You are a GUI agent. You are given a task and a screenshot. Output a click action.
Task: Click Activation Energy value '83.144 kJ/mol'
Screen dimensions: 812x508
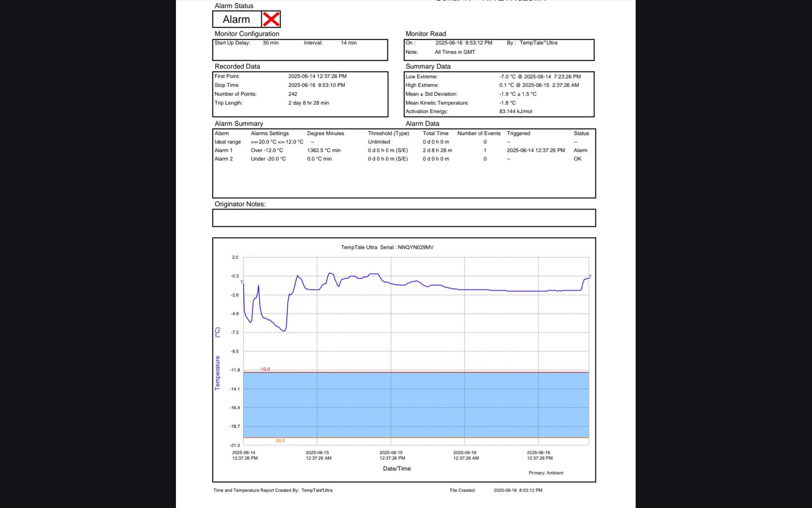516,111
